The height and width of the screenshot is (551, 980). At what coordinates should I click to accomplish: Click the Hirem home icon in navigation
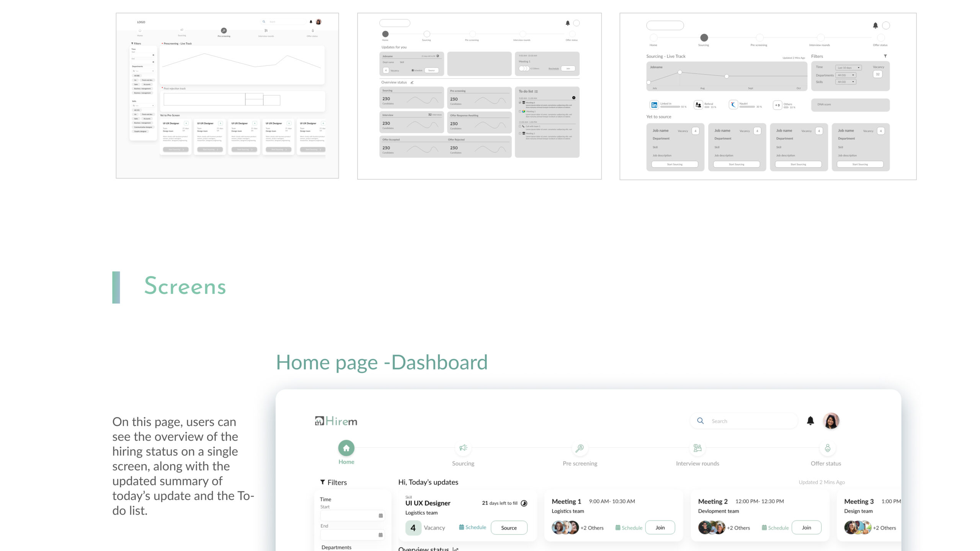(x=346, y=448)
